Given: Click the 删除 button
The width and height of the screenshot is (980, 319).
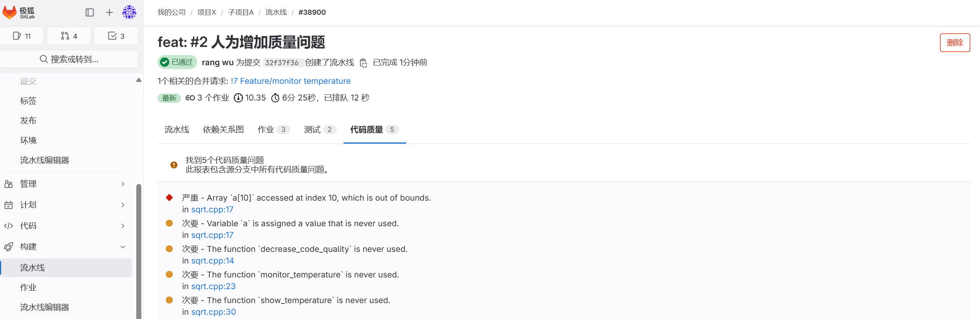Looking at the screenshot, I should [955, 43].
